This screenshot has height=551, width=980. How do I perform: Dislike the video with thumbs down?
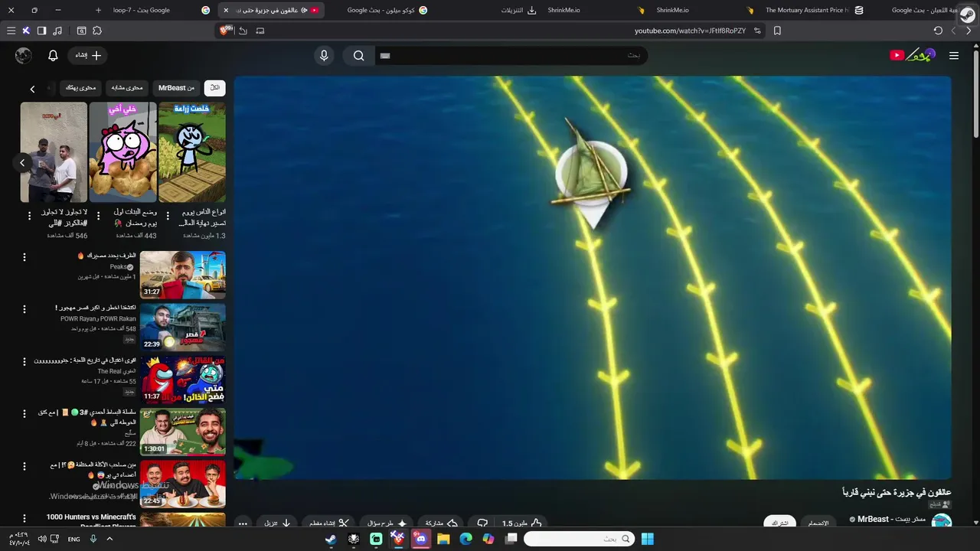[482, 523]
